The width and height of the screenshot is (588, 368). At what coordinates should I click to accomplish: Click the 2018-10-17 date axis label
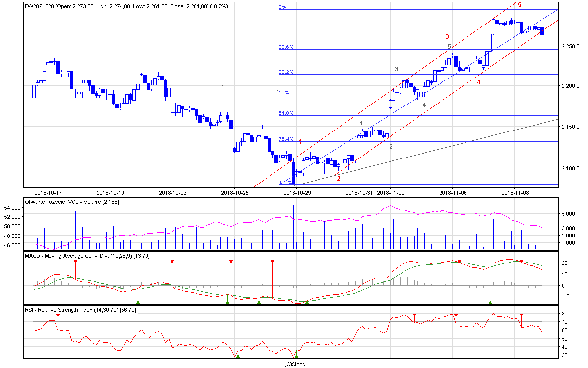pyautogui.click(x=48, y=193)
